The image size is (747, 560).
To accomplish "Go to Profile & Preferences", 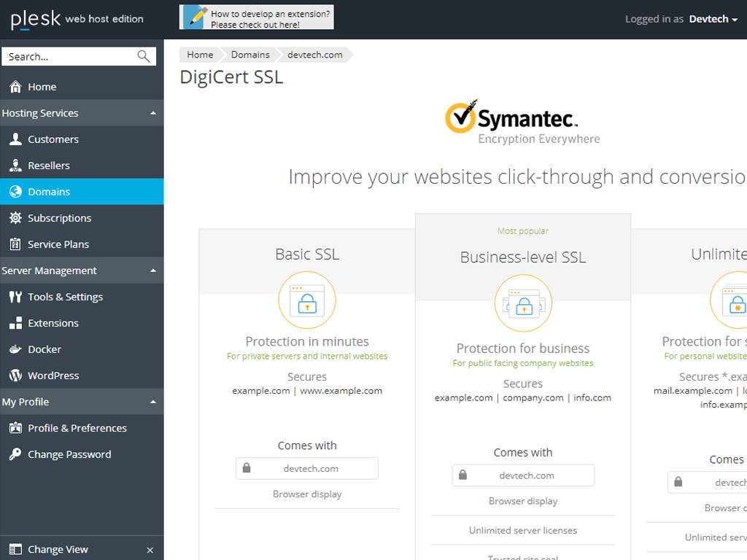I will (77, 428).
